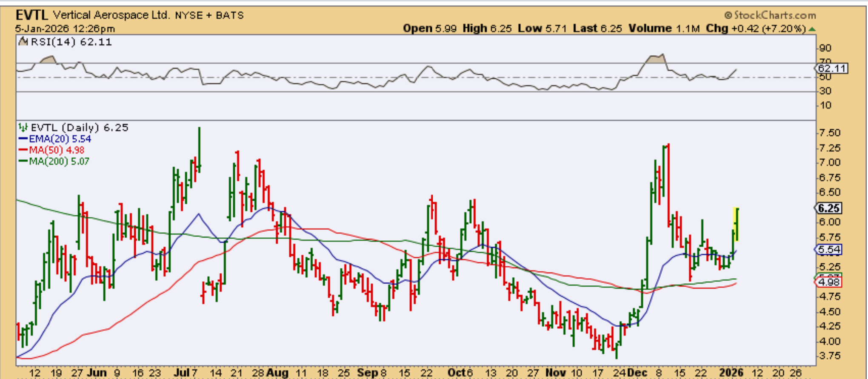Click the RSI(14) 62.11 indicator label
This screenshot has width=868, height=379.
(71, 42)
